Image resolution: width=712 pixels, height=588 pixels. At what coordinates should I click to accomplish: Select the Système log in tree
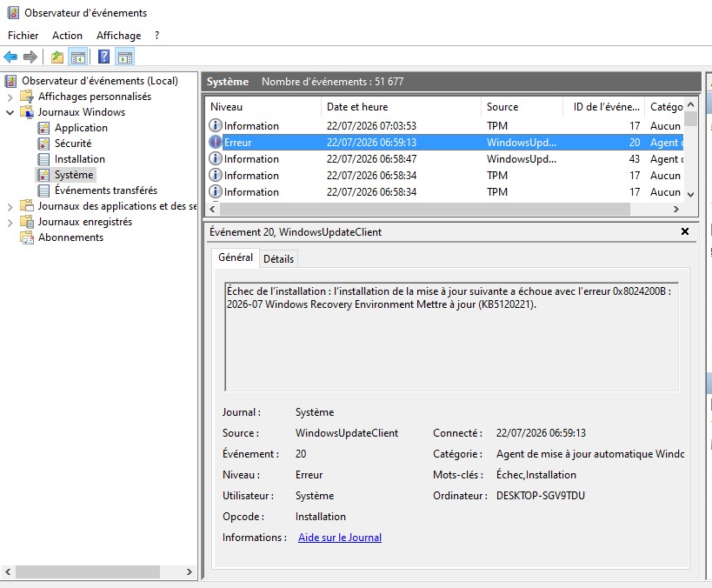74,175
